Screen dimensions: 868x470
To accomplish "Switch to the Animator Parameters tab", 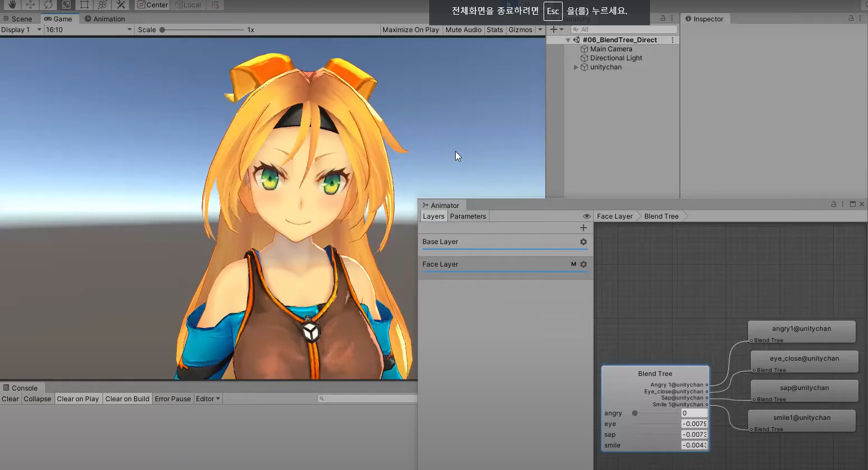I will click(468, 216).
